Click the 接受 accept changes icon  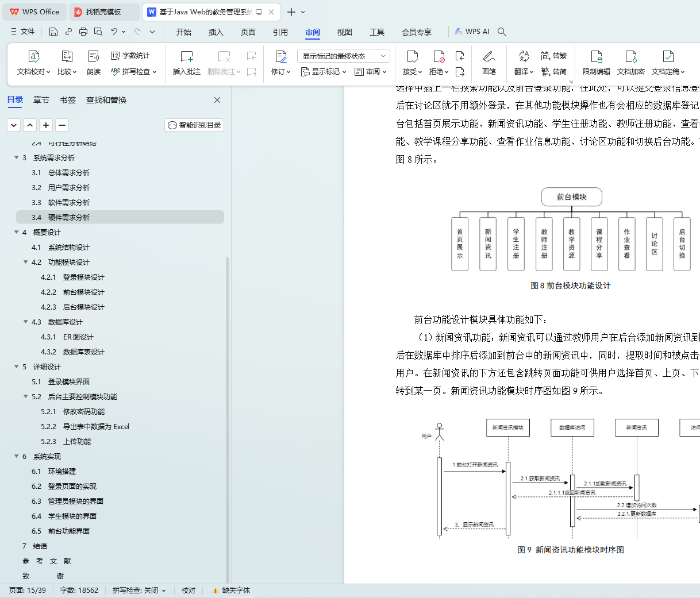tap(412, 56)
